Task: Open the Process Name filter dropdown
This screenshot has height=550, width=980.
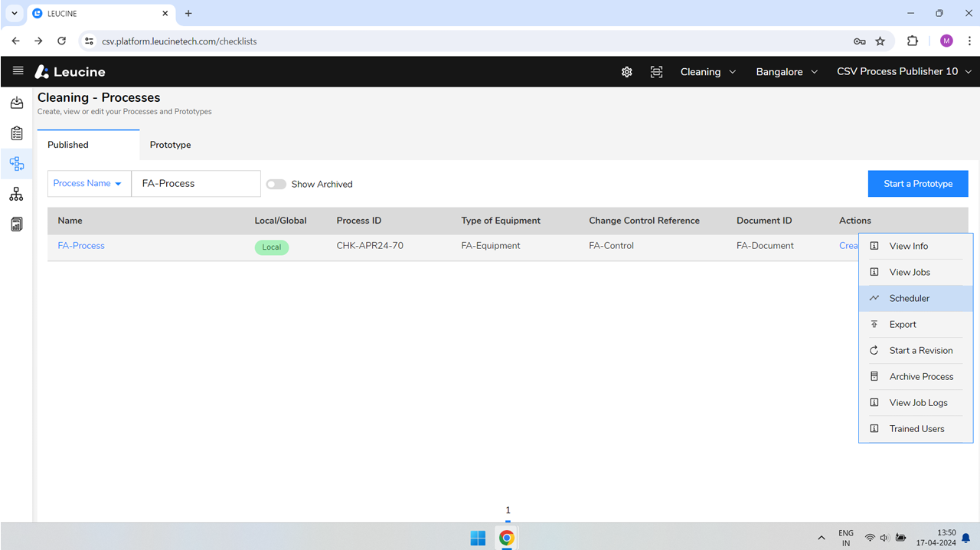Action: [x=88, y=183]
